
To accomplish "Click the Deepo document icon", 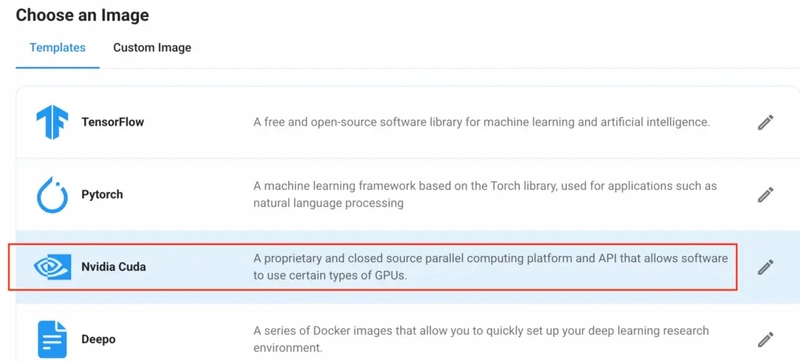I will pos(52,339).
